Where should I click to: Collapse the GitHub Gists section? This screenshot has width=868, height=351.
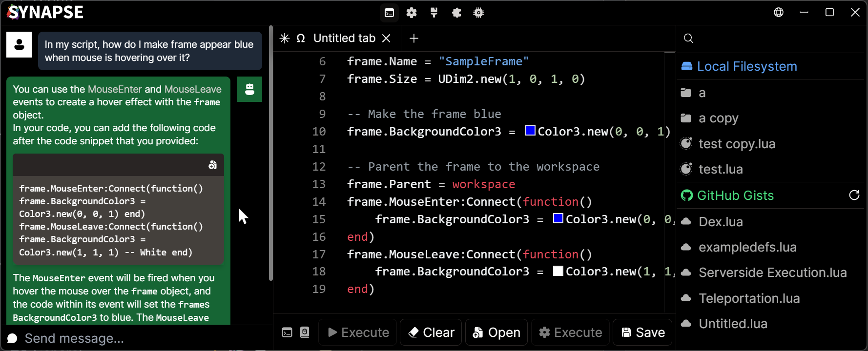click(x=735, y=195)
